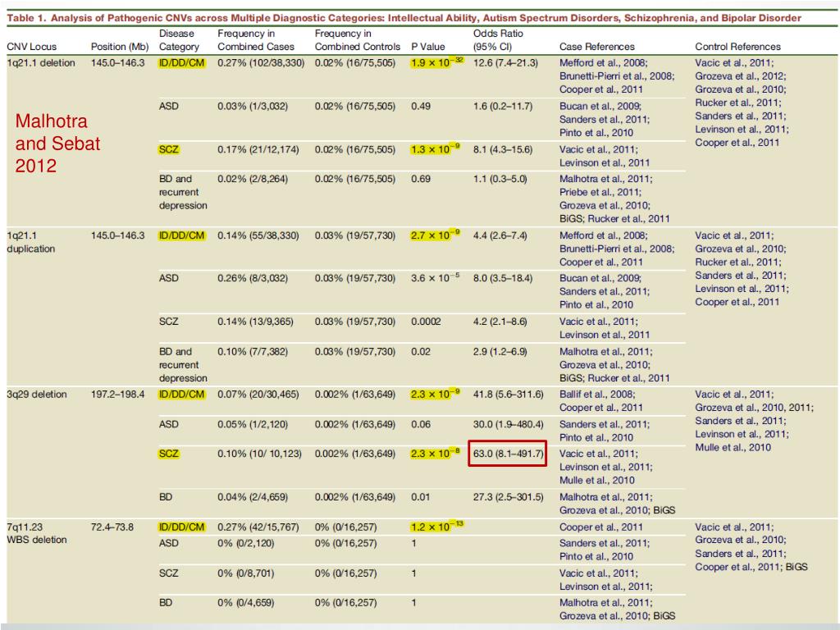Click the cell '0.10% (7/7,382)'

click(253, 352)
